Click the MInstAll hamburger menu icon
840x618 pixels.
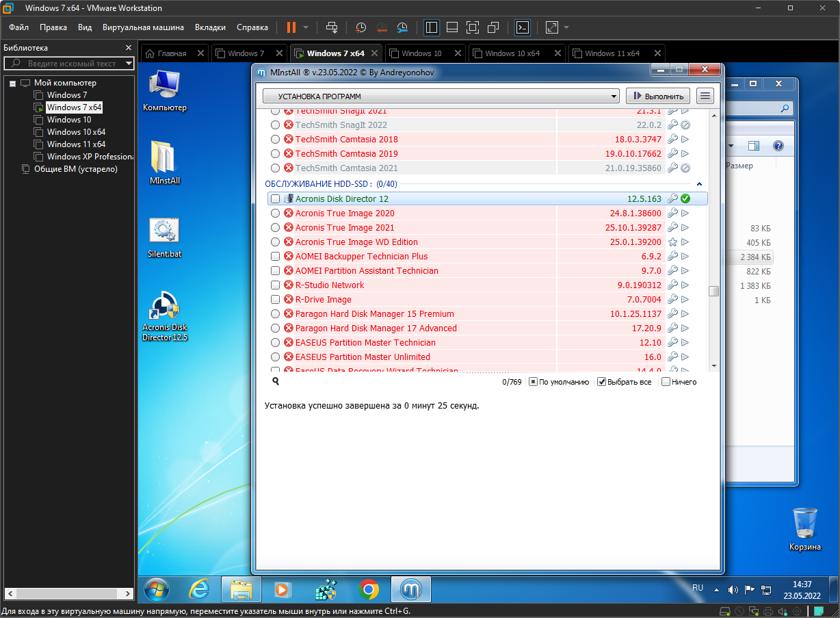point(705,96)
